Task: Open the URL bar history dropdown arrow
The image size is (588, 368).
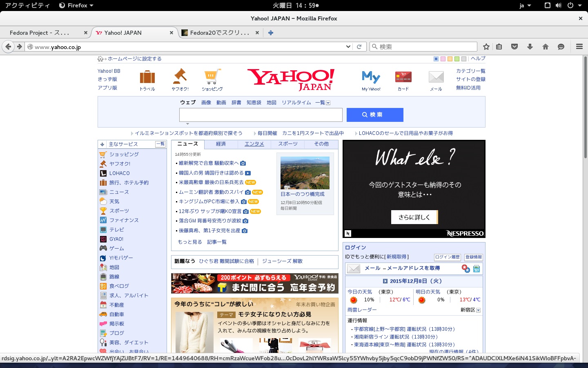Action: [x=348, y=47]
